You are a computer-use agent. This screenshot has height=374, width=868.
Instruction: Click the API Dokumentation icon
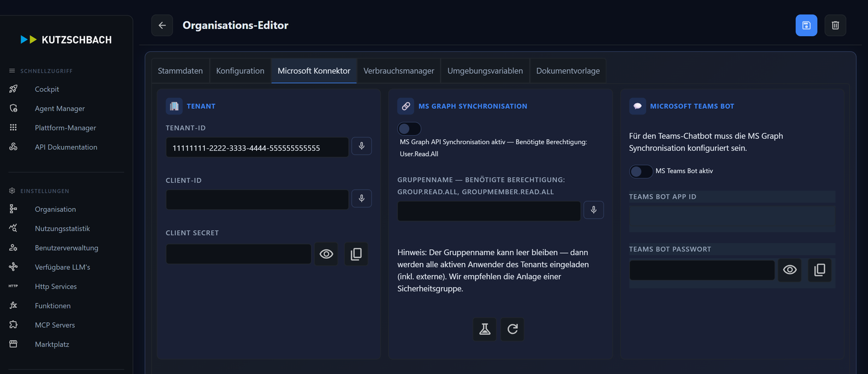coord(13,147)
